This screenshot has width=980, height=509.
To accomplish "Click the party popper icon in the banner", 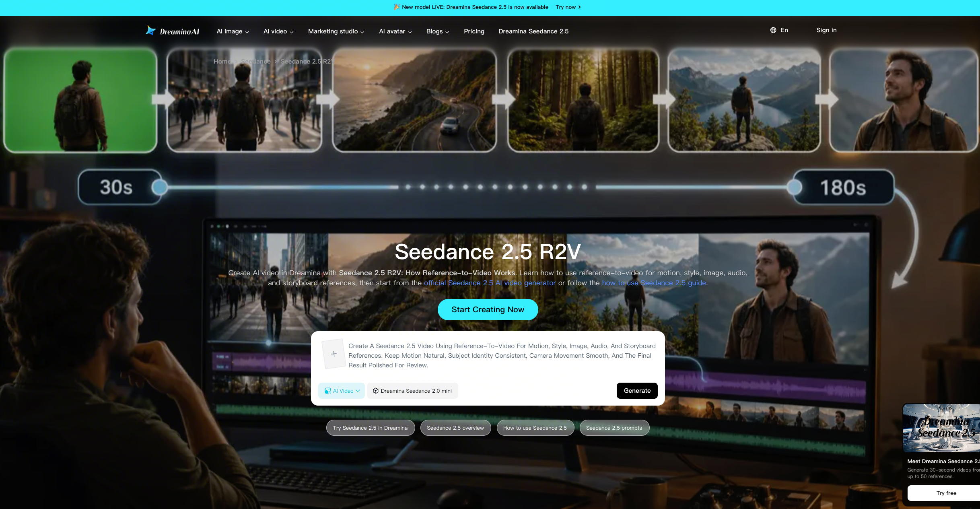I will point(397,7).
